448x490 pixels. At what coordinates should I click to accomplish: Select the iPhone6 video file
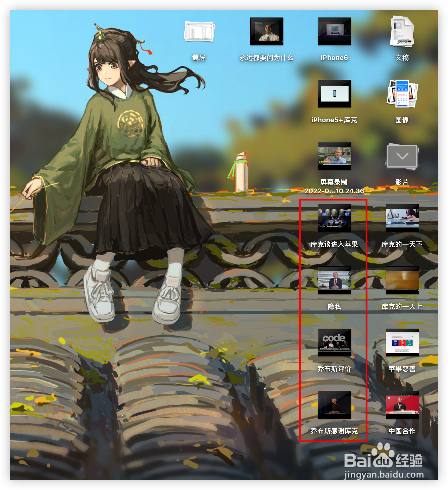click(334, 31)
